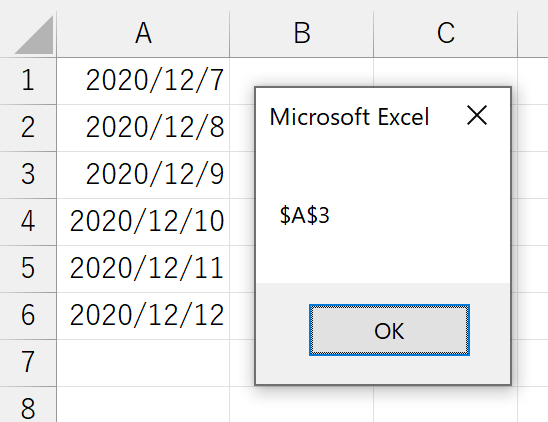The width and height of the screenshot is (548, 422).
Task: Close the Microsoft Excel message box
Action: pos(477,115)
